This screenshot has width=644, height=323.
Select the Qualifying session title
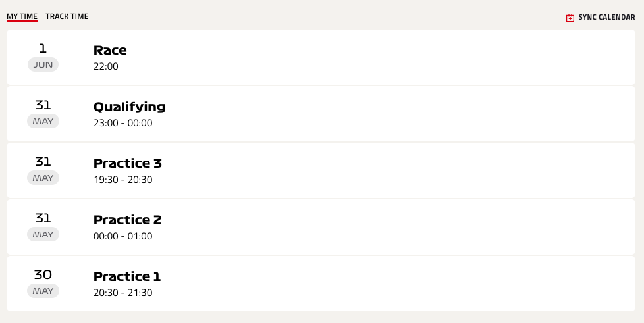pos(129,107)
